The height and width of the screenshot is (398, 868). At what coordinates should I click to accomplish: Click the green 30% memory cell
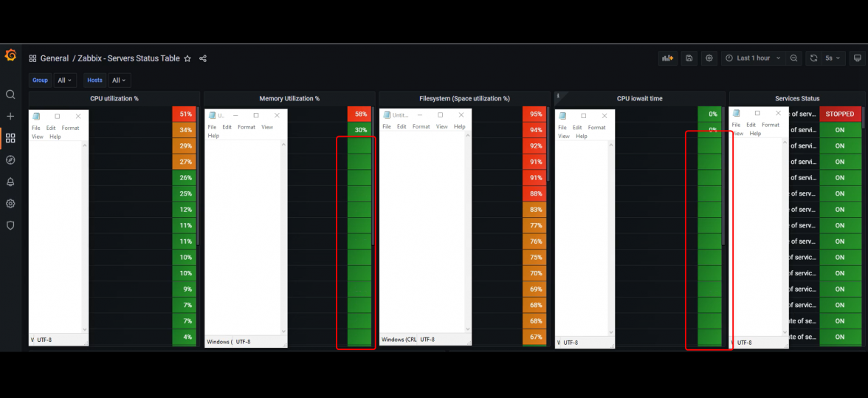pos(359,130)
